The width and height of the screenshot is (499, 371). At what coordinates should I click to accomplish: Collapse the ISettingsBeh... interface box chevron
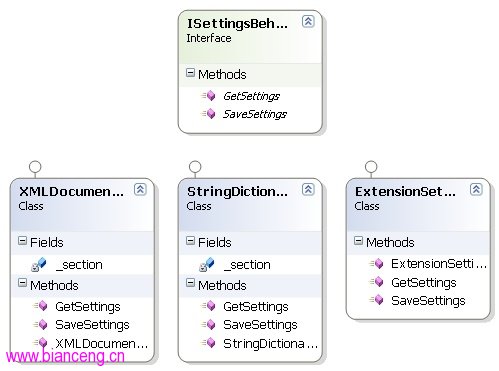tap(308, 21)
